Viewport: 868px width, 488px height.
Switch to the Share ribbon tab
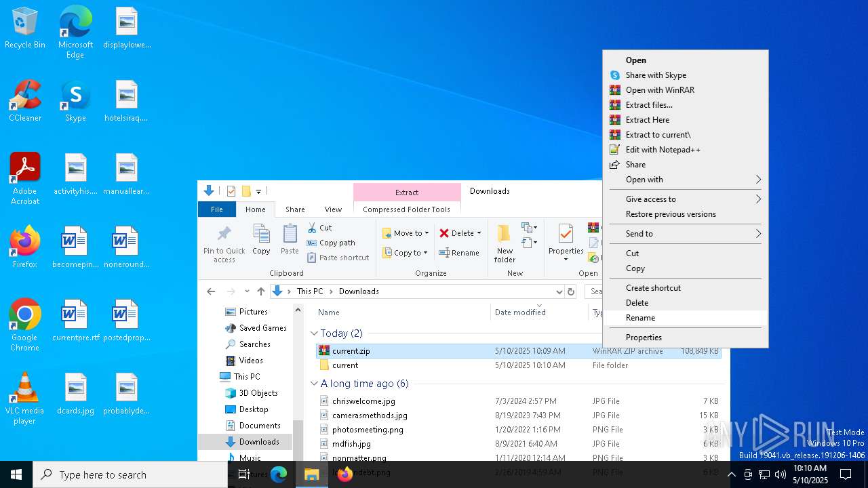[x=295, y=209]
